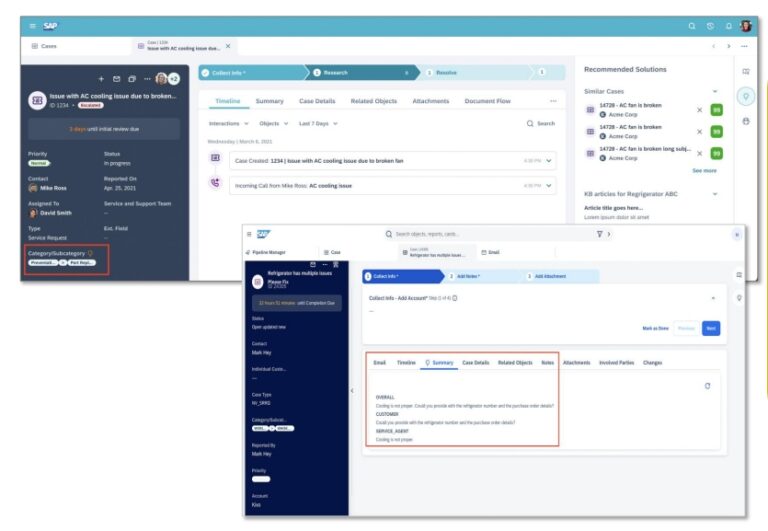Open the Interactions filter dropdown
The height and width of the screenshot is (531, 768).
(230, 123)
